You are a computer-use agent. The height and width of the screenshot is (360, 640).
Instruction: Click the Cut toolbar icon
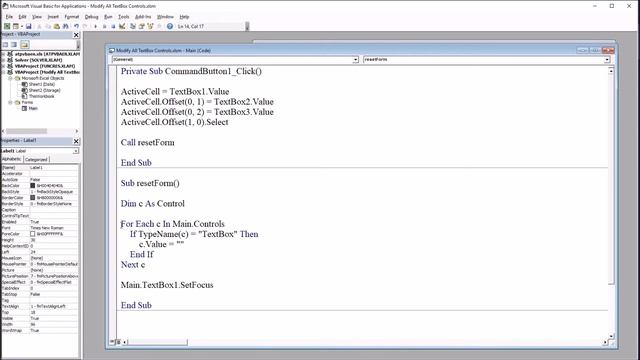39,26
